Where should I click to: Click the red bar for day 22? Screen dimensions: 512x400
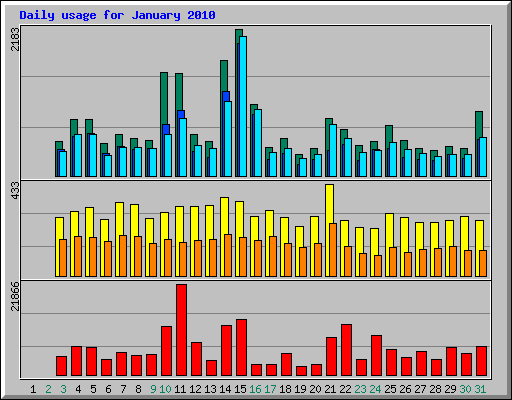(x=346, y=350)
